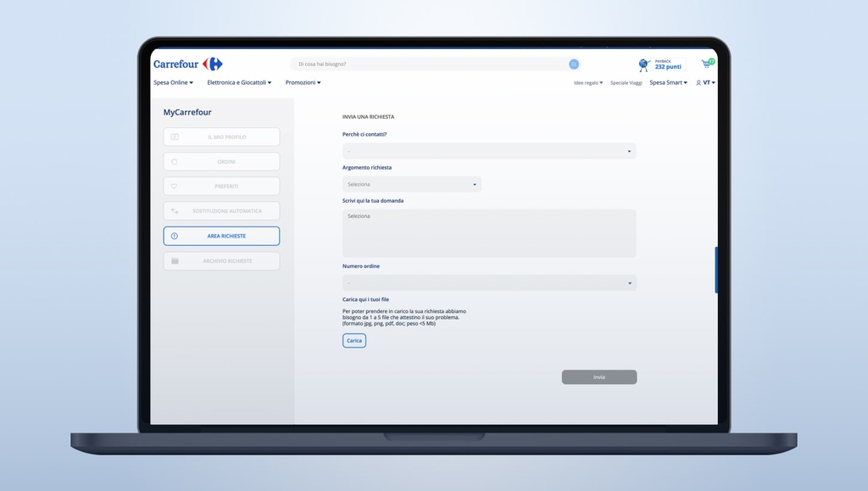Viewport: 868px width, 491px height.
Task: Open the shopping cart icon
Action: coord(706,64)
